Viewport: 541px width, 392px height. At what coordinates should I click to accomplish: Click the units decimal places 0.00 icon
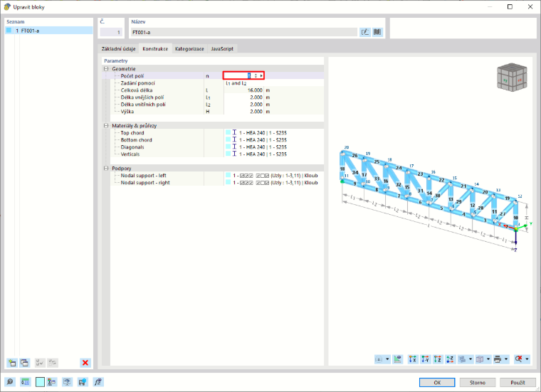[x=26, y=382]
